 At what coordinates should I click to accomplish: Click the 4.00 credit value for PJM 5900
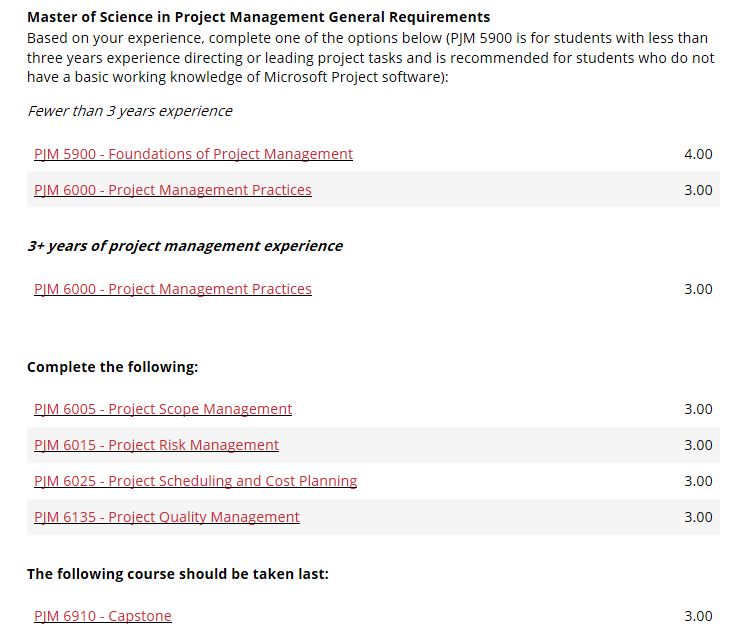[x=698, y=154]
